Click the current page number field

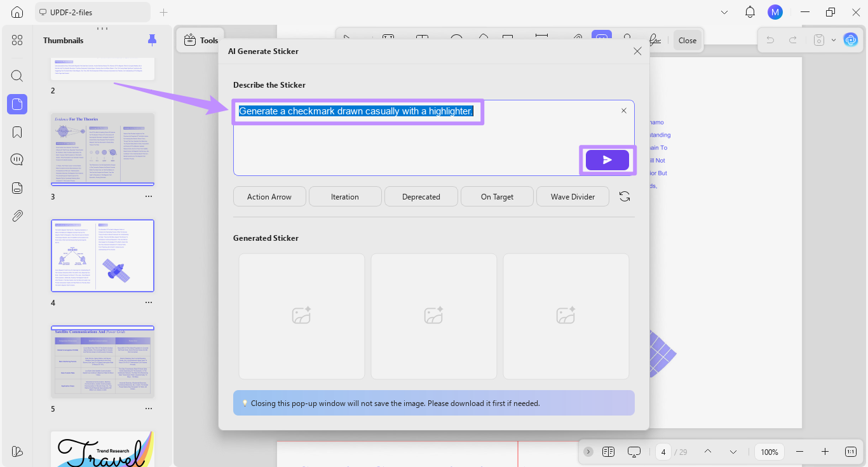tap(663, 452)
